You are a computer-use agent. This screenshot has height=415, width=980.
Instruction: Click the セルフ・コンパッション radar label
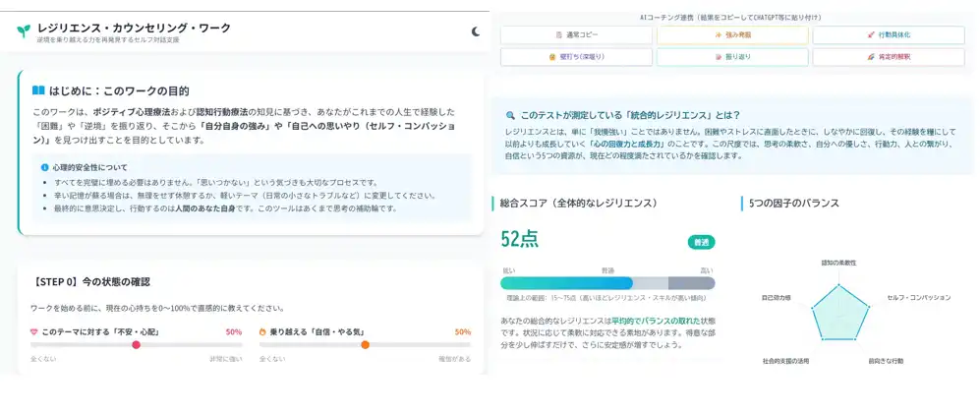click(919, 298)
